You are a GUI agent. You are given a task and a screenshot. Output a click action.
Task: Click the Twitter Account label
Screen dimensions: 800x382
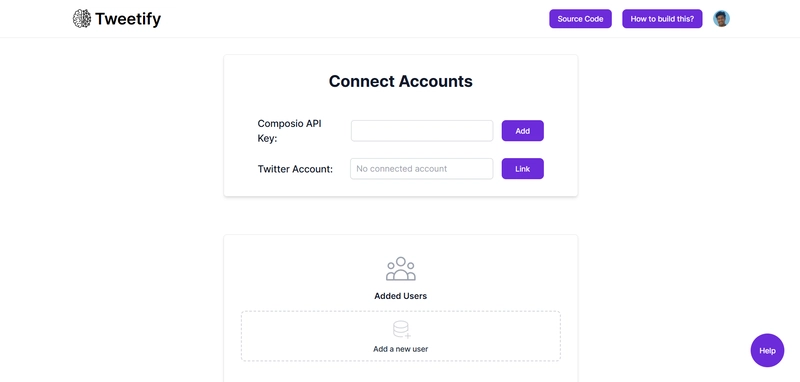[295, 169]
